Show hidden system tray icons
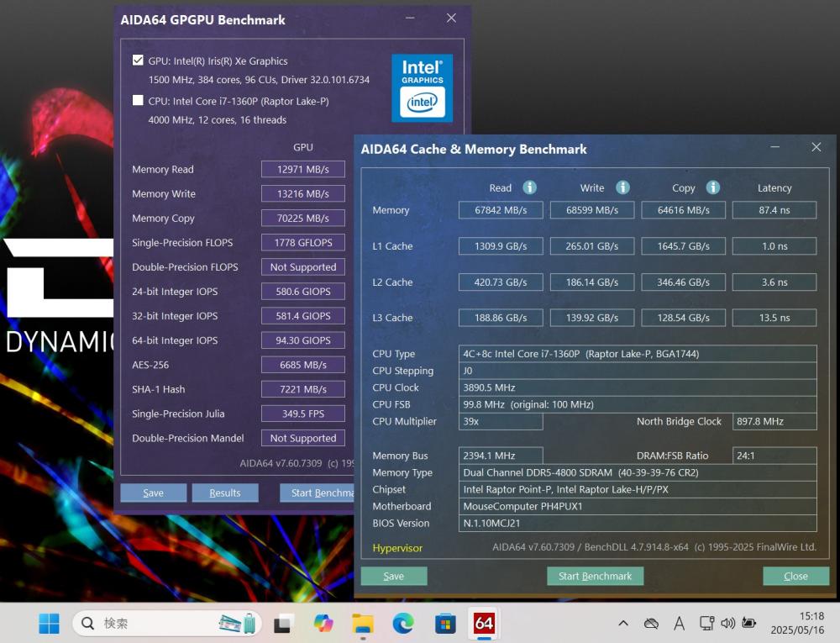The width and height of the screenshot is (840, 643). coord(623,623)
